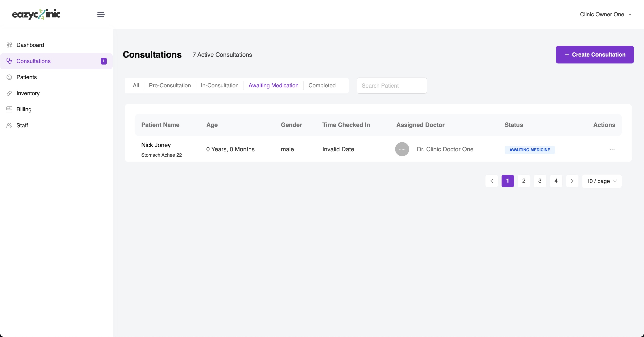The height and width of the screenshot is (337, 644).
Task: Focus the Search Patient field
Action: (392, 86)
